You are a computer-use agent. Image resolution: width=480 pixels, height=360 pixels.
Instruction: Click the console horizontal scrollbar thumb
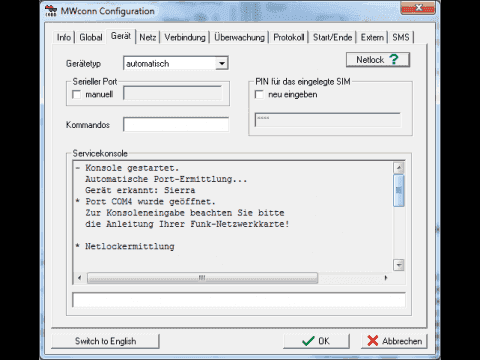click(202, 278)
